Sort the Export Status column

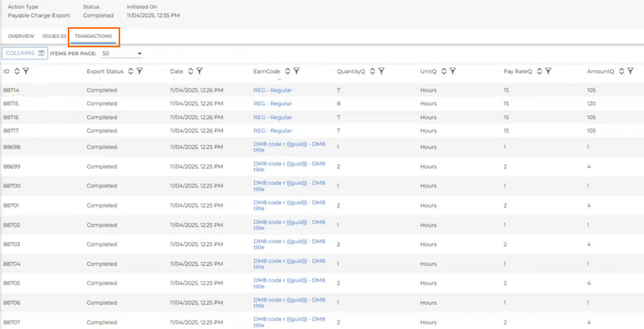(x=130, y=71)
